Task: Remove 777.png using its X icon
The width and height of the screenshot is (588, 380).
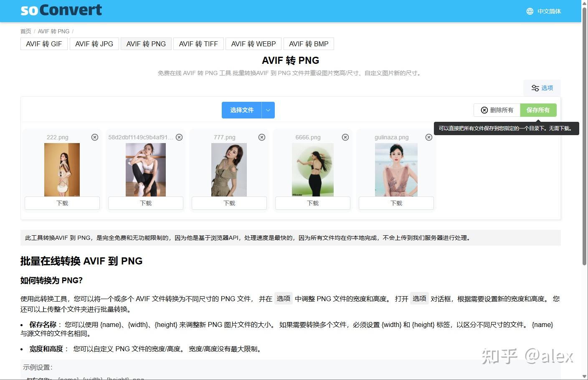Action: tap(262, 137)
